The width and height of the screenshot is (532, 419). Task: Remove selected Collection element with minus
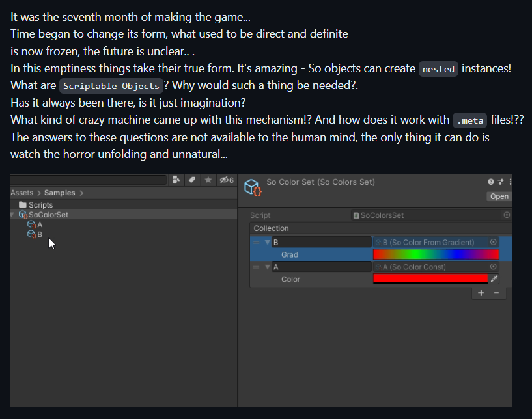point(496,293)
